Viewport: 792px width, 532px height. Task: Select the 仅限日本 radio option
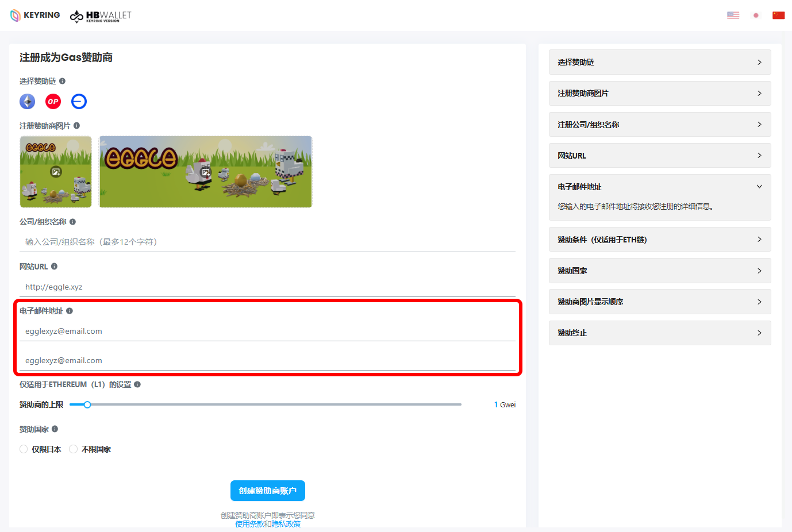click(24, 449)
